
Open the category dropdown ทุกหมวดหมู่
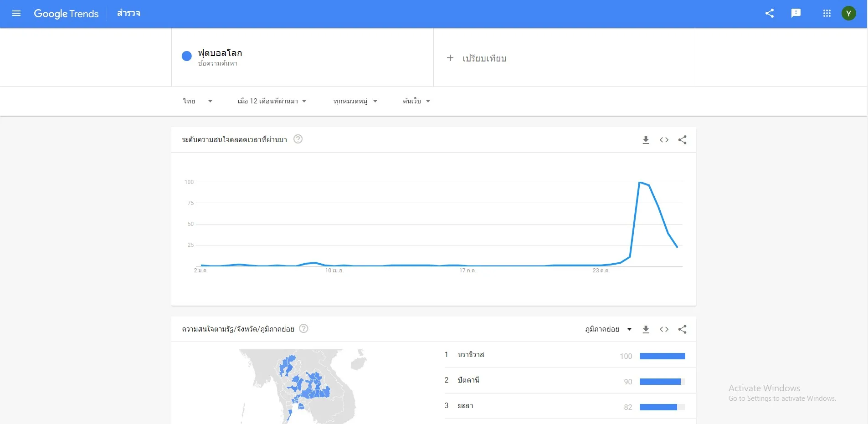coord(355,101)
